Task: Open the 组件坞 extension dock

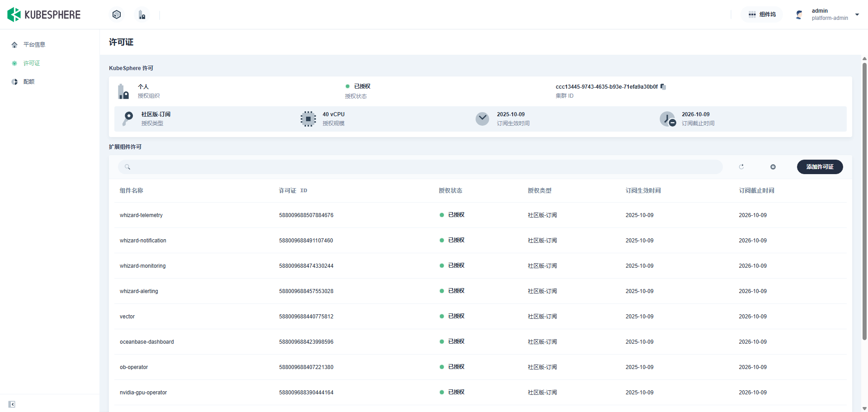Action: coord(762,14)
